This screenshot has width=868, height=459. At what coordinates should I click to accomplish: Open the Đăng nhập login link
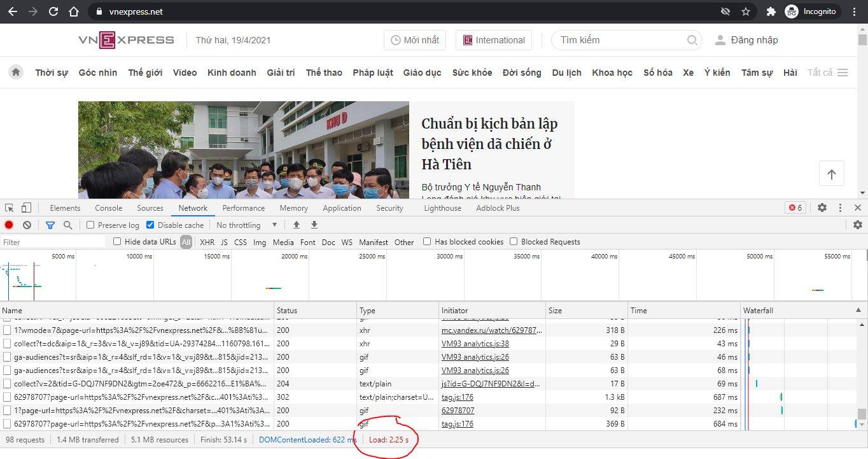753,39
